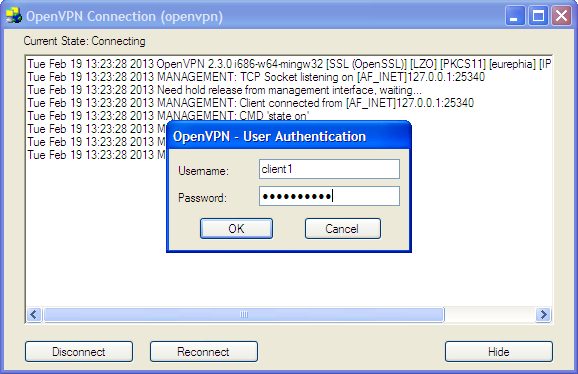Close the OpenVPN Connection window
This screenshot has height=374, width=578.
click(561, 16)
